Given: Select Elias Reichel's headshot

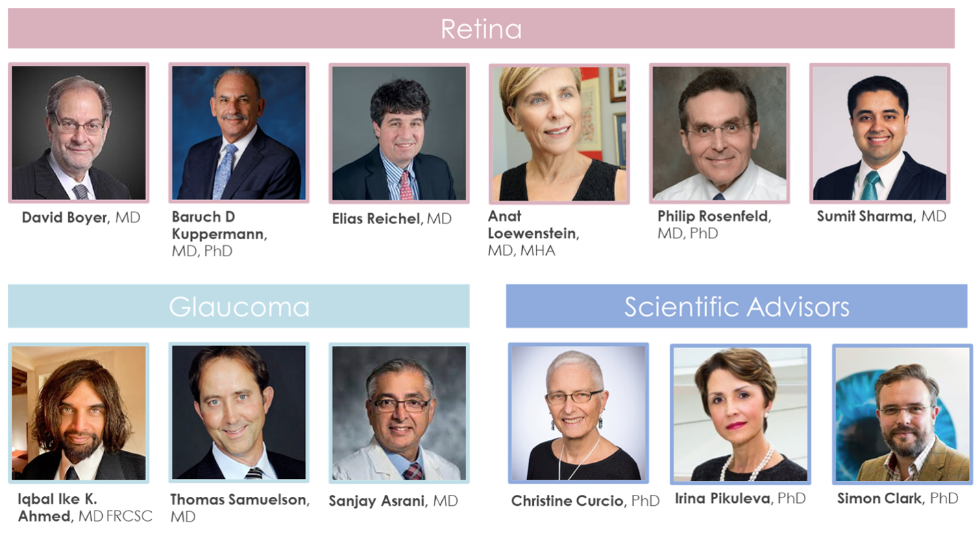Looking at the screenshot, I should tap(399, 133).
